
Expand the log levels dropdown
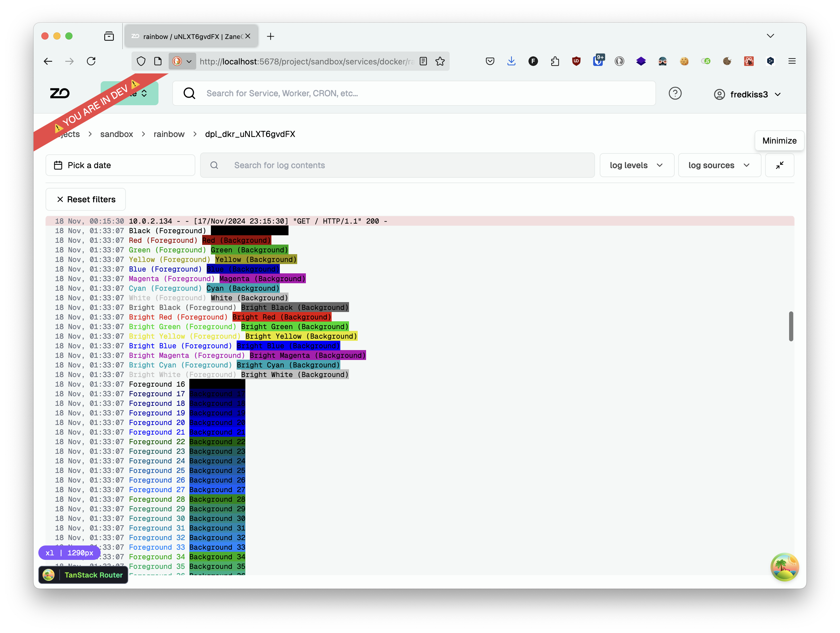point(637,165)
